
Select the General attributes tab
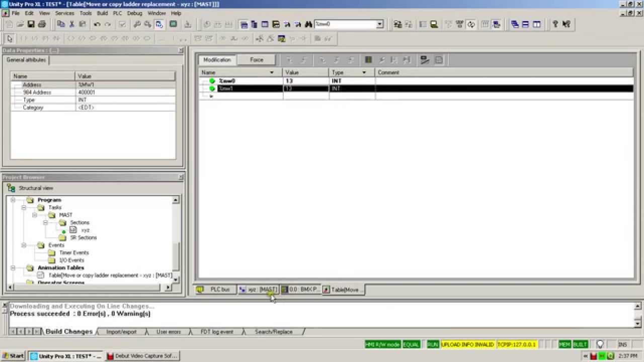tap(26, 60)
